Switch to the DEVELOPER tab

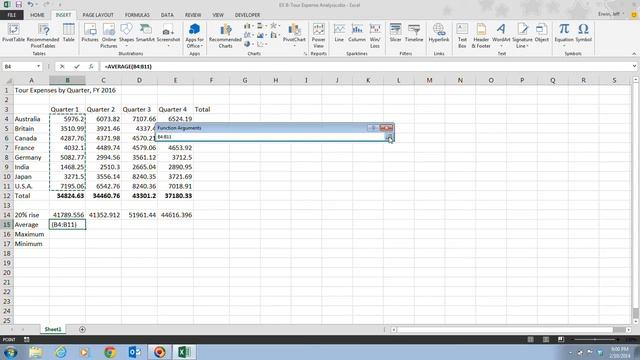coord(247,15)
